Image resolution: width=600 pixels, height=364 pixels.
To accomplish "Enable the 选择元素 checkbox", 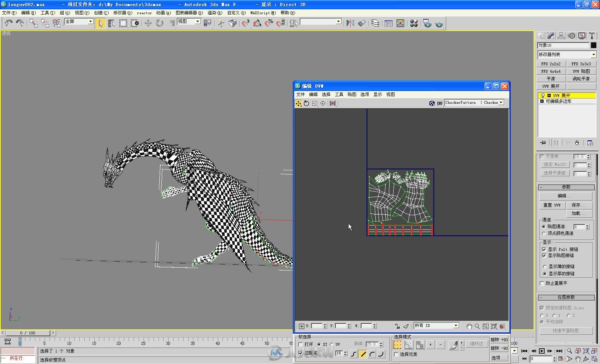I will (396, 354).
